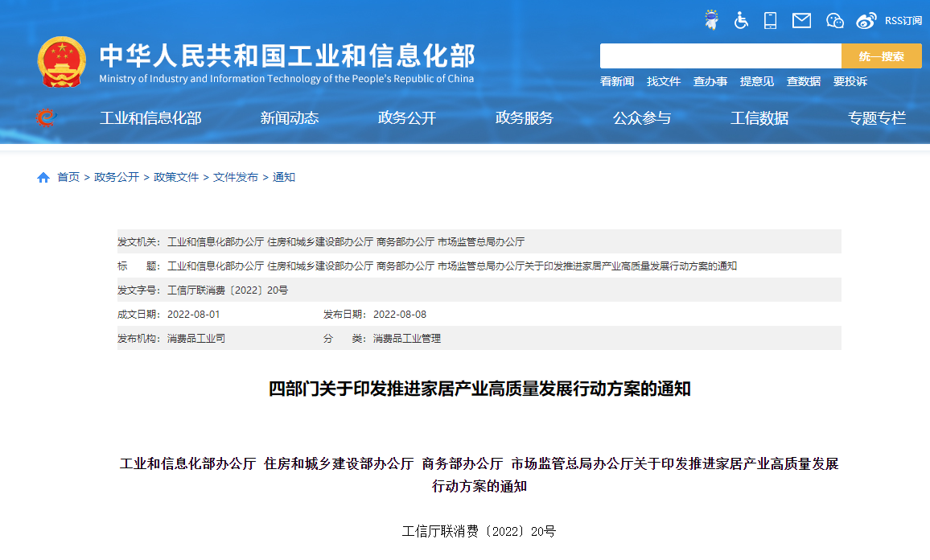Screen dimensions: 930x560
Task: Click the 发文机关 row listing four offices
Action: point(479,241)
